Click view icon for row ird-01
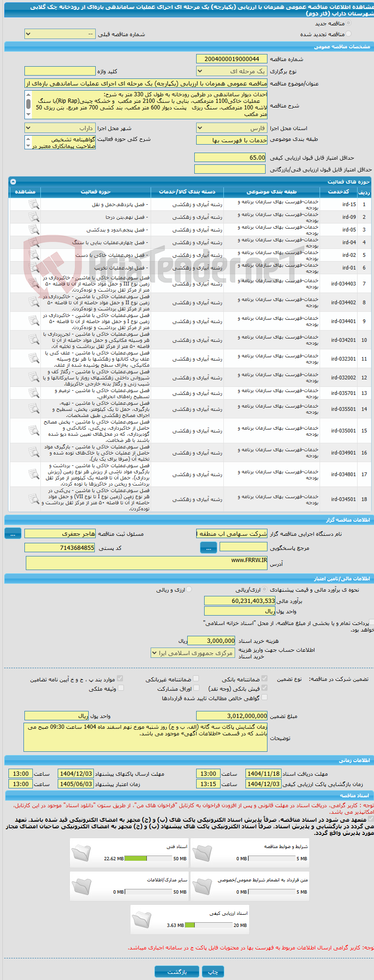The width and height of the screenshot is (374, 980). [x=33, y=268]
